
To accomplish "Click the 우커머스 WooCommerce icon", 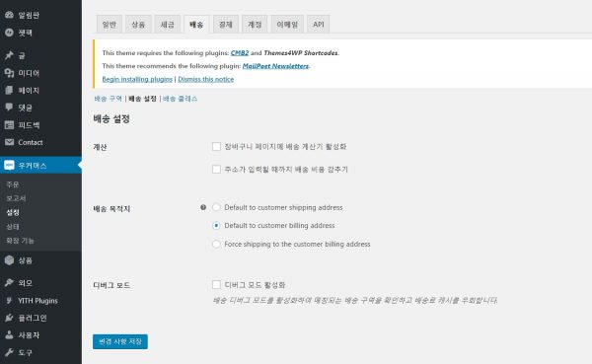I will (9, 165).
